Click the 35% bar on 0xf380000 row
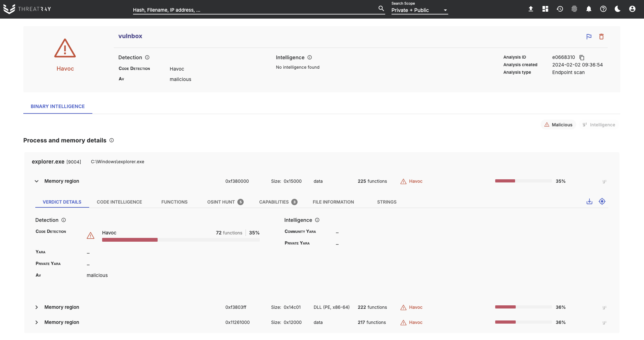This screenshot has width=644, height=340. click(x=523, y=181)
